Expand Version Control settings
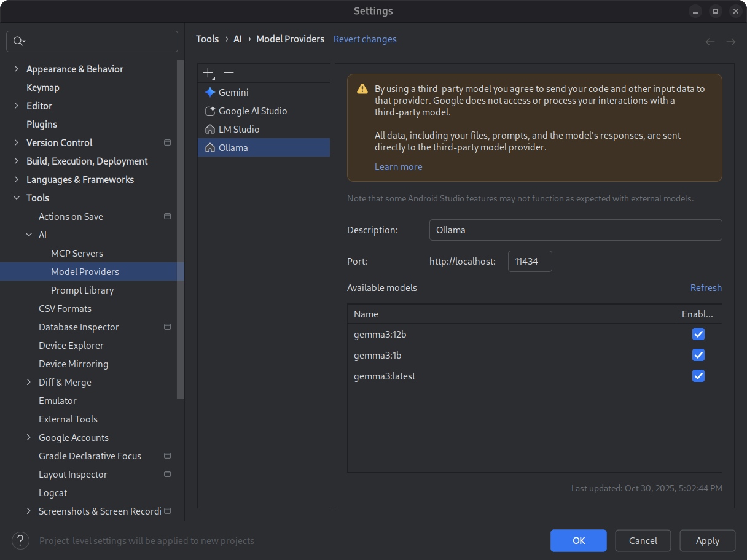The width and height of the screenshot is (747, 560). (16, 142)
